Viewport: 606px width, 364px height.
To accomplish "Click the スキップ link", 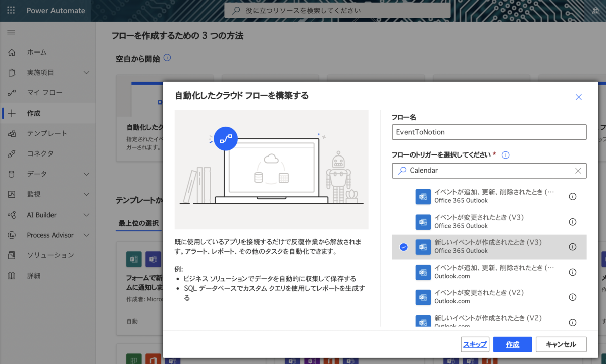I will 474,344.
